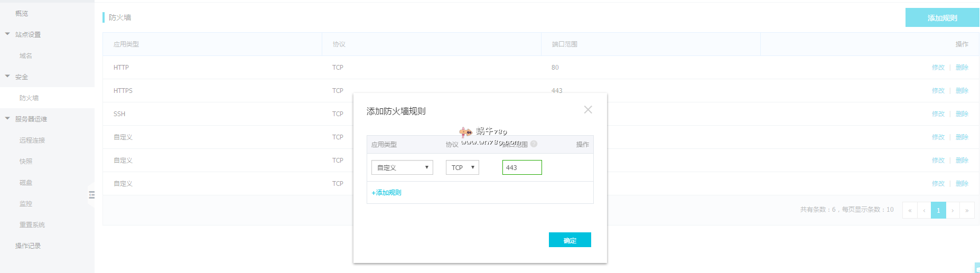This screenshot has width=980, height=273.
Task: Open 概览 in the sidebar
Action: tap(22, 13)
